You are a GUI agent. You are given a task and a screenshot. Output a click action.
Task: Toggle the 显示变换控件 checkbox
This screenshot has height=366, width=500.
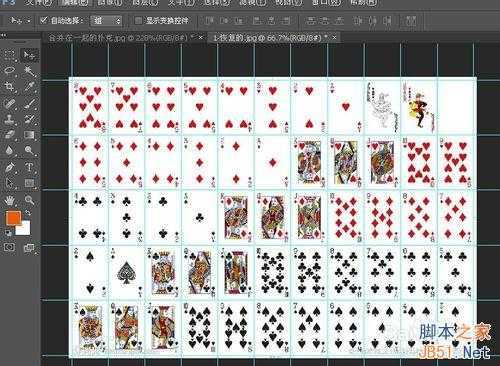(138, 21)
